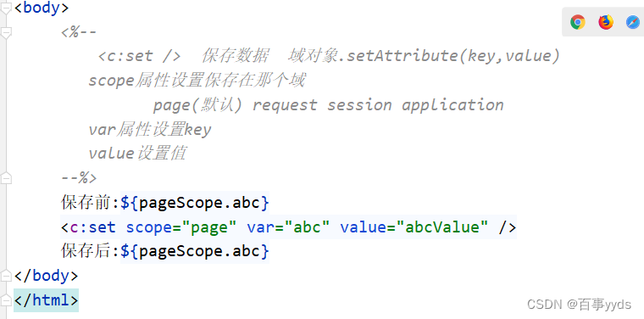Place cursor in the opening <body> tag
Screen dimensions: 644x319
click(x=42, y=8)
